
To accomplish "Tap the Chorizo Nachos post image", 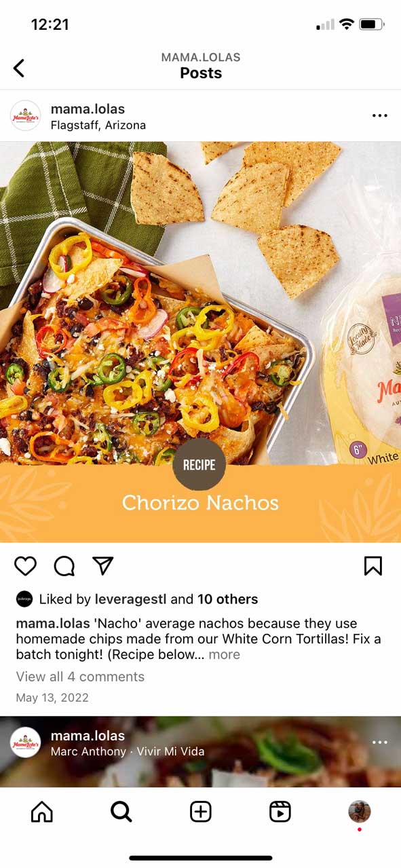I will 200,342.
